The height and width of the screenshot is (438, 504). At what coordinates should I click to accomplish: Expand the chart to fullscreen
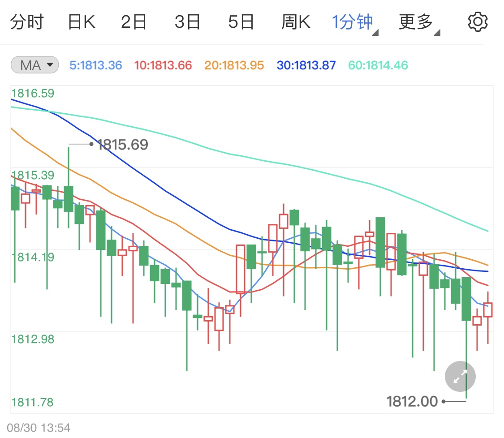pyautogui.click(x=460, y=376)
